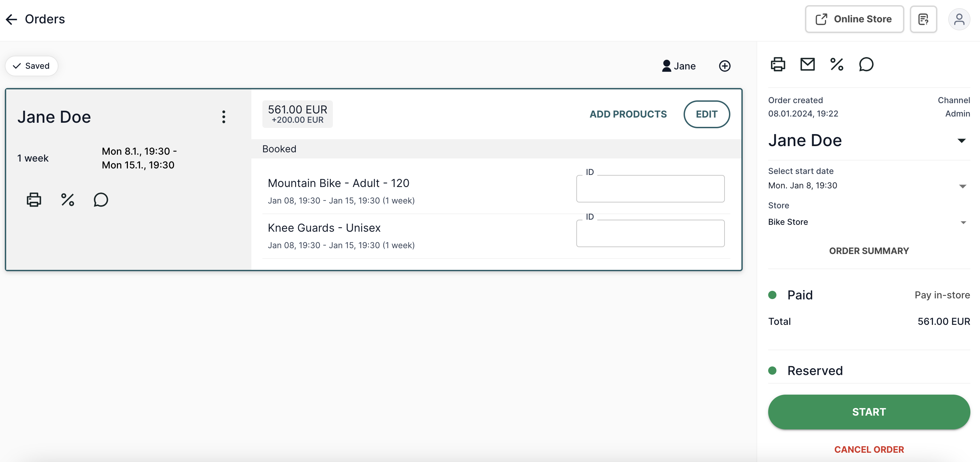Image resolution: width=980 pixels, height=462 pixels.
Task: Print the order from the top toolbar
Action: pos(777,64)
